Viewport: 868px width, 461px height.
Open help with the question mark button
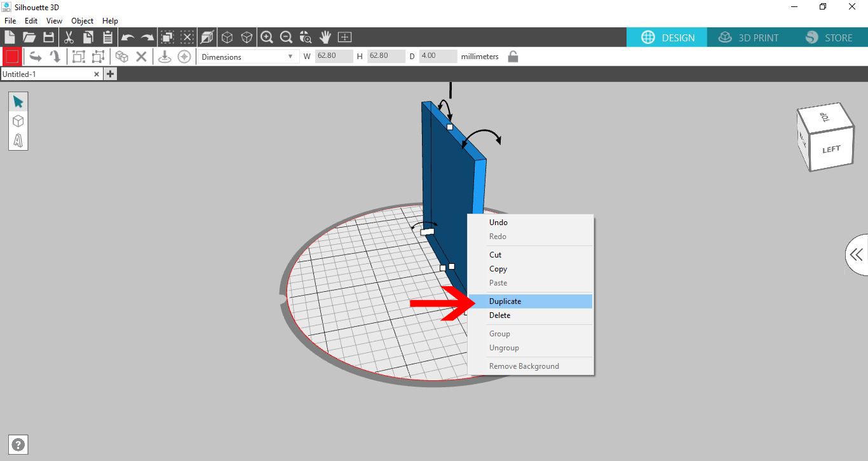(x=19, y=444)
